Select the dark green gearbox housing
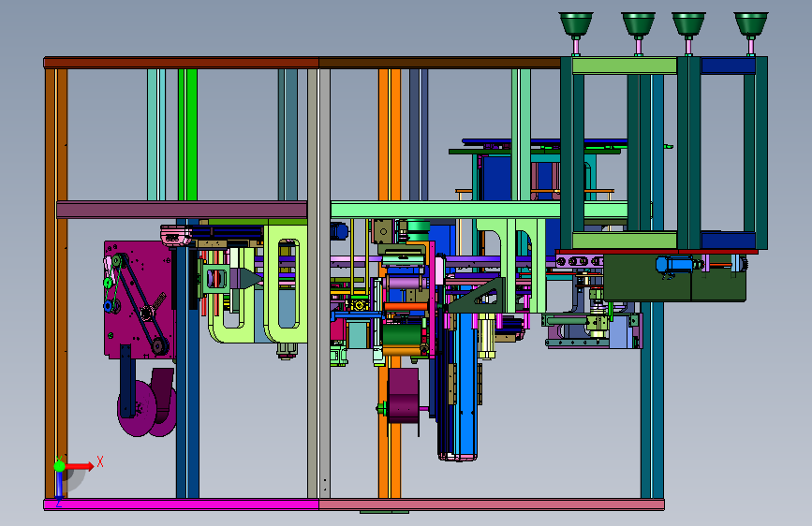The image size is (812, 526). pyautogui.click(x=674, y=277)
